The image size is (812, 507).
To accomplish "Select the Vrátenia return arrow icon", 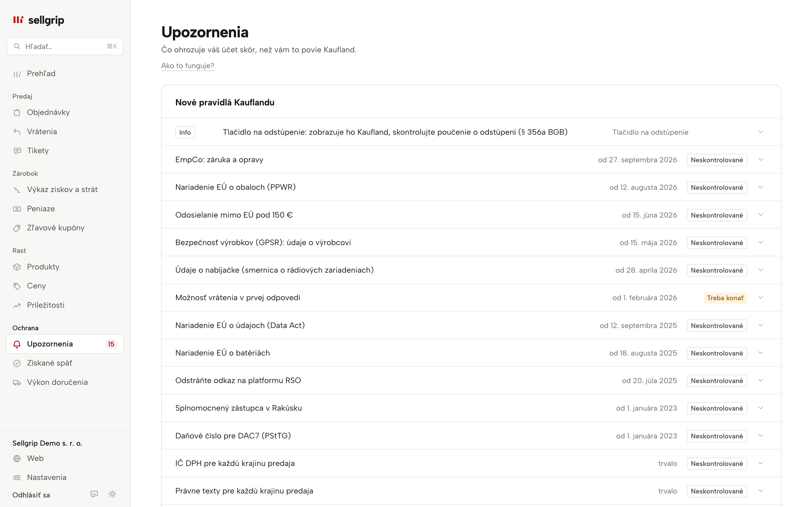I will tap(17, 131).
